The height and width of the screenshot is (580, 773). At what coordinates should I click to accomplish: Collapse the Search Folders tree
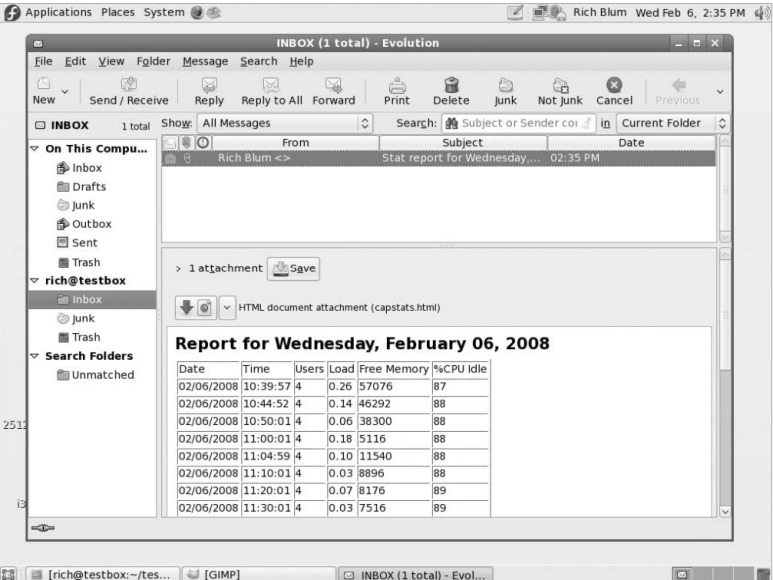35,356
